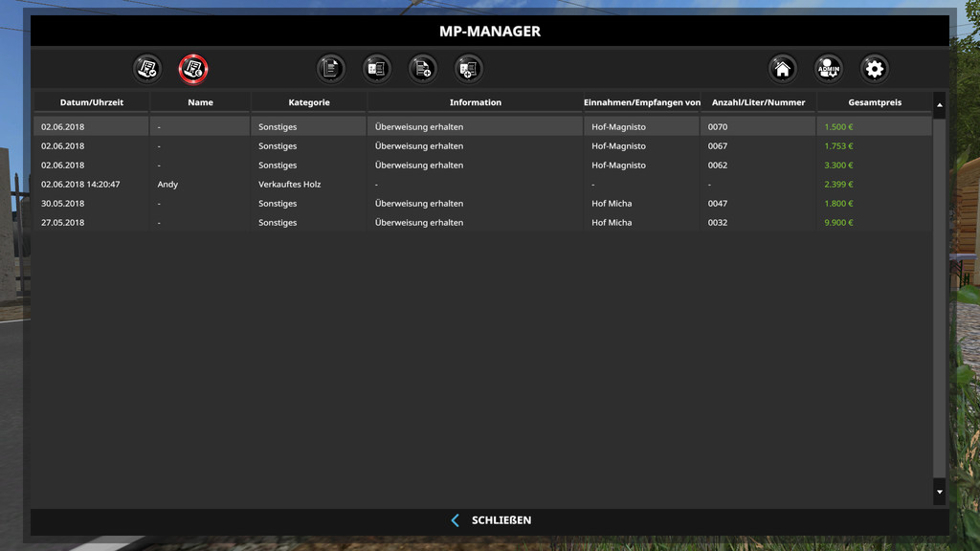The width and height of the screenshot is (980, 551).
Task: Open the single document page icon
Action: click(331, 69)
